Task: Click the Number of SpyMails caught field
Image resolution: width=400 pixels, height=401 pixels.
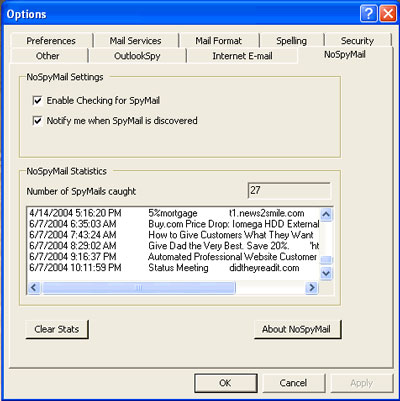Action: click(x=289, y=191)
